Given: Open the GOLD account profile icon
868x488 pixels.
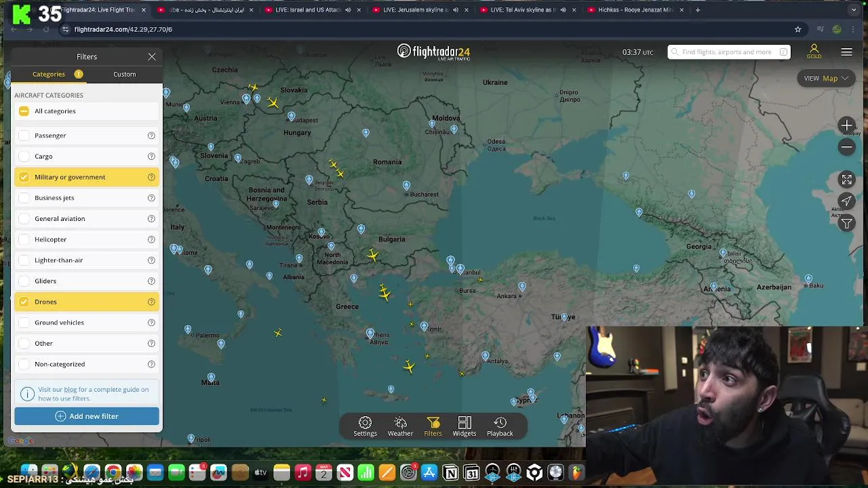Looking at the screenshot, I should [x=814, y=52].
